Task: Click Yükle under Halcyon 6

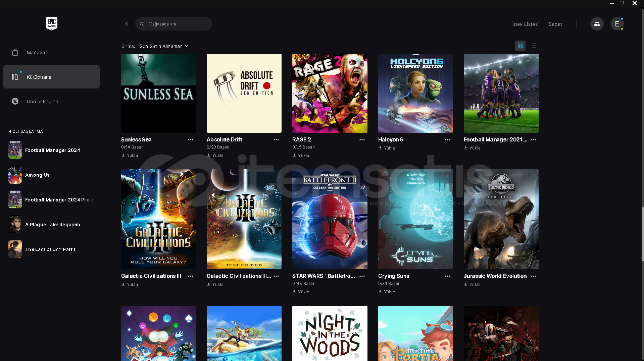Action: 387,148
